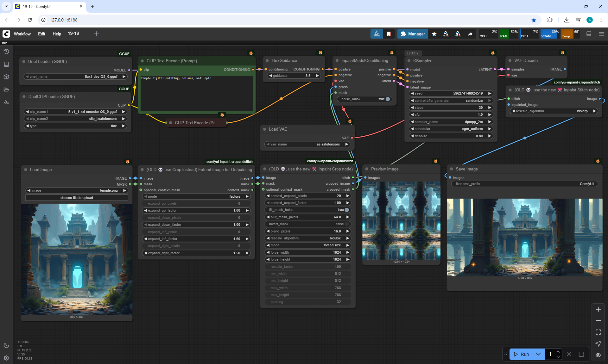Click the canvas zoom in plus icon
Viewport: 608px width, 364px height.
[598, 309]
